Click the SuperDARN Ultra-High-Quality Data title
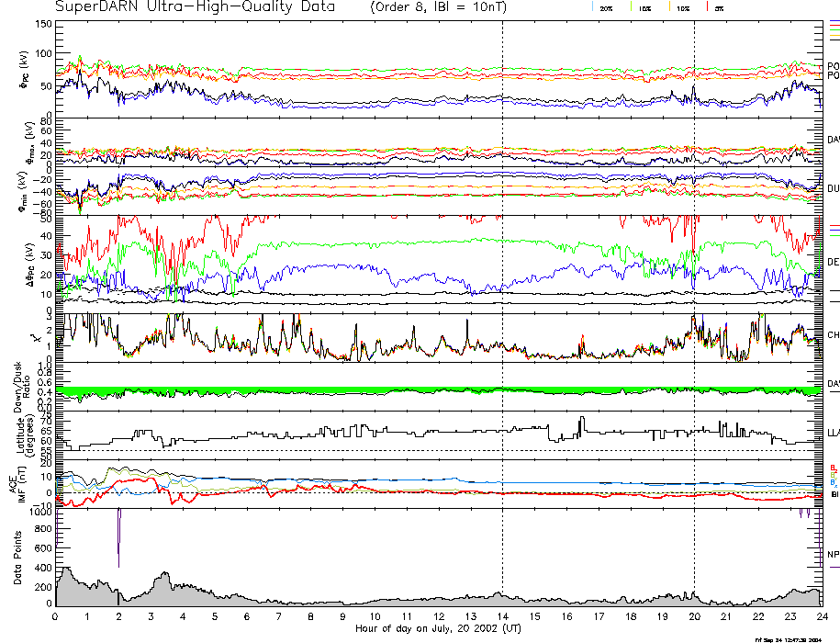Screen dimensions: 840x643 point(182,7)
